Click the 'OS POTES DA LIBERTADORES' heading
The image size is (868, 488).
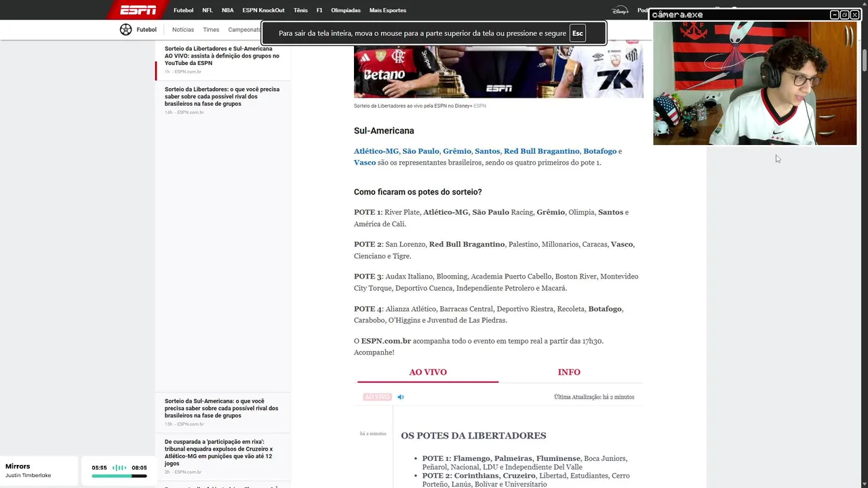(473, 436)
